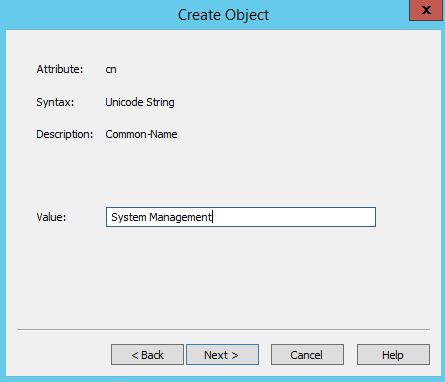Go back with the < Back button
The width and height of the screenshot is (445, 382).
(x=147, y=355)
